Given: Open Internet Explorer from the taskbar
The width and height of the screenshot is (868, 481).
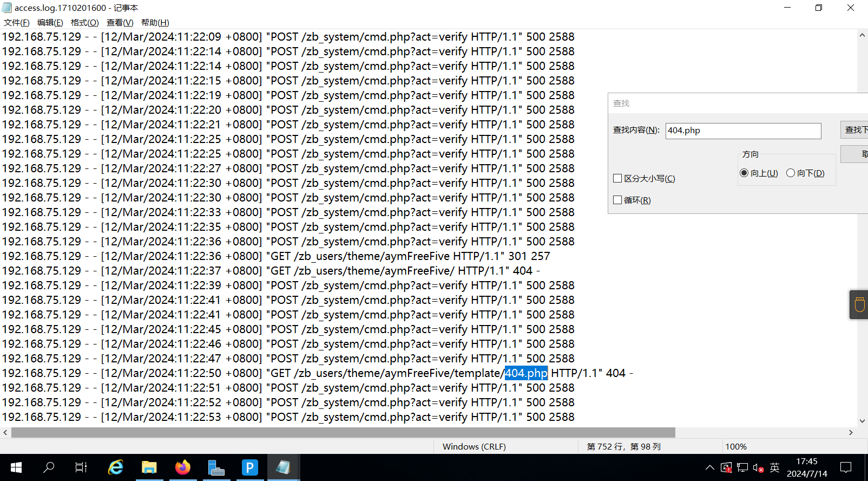Looking at the screenshot, I should [116, 467].
